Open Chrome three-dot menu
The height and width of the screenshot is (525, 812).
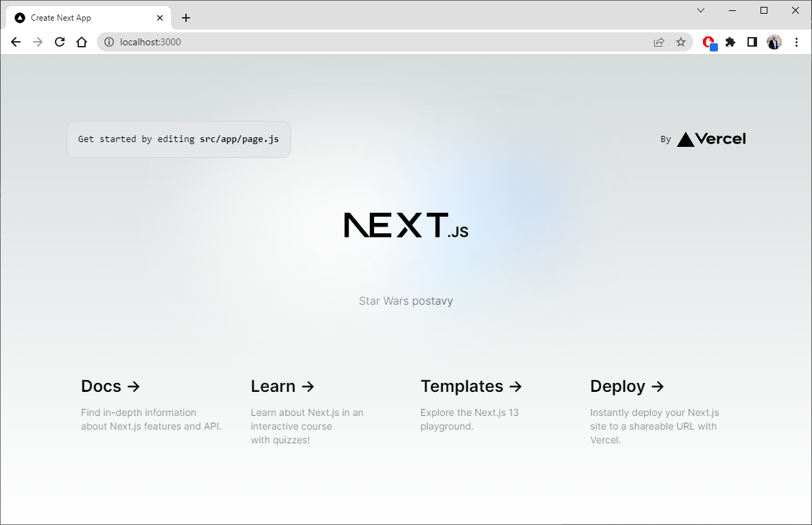pos(796,42)
